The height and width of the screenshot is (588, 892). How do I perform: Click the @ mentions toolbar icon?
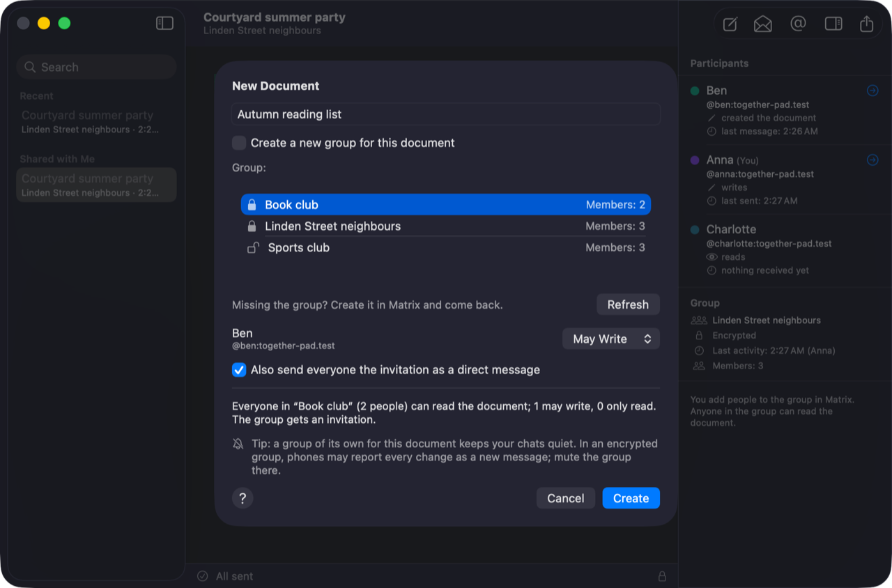click(798, 24)
